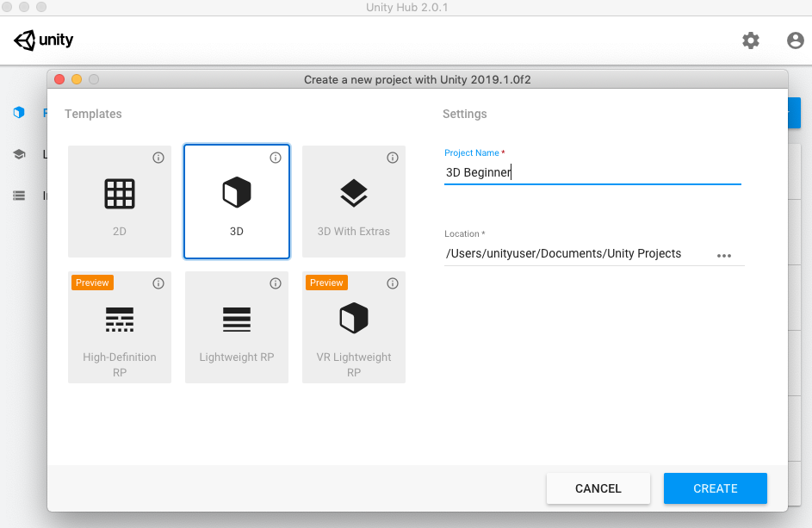Click the Templates heading

tap(93, 114)
